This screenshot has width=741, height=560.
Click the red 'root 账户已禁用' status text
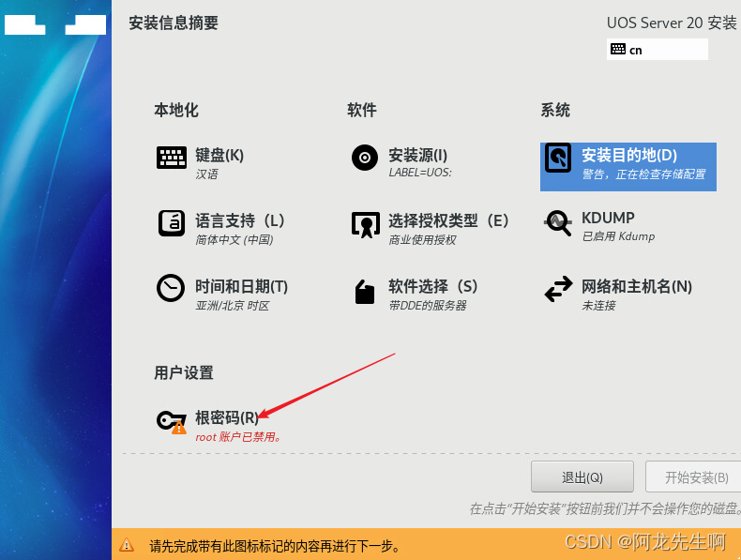pyautogui.click(x=238, y=436)
